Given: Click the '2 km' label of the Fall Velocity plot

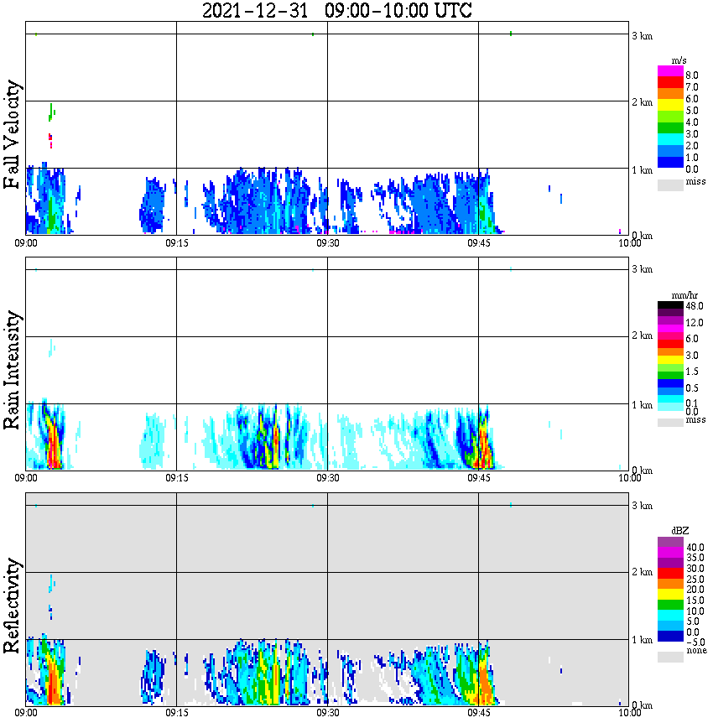Looking at the screenshot, I should point(642,102).
